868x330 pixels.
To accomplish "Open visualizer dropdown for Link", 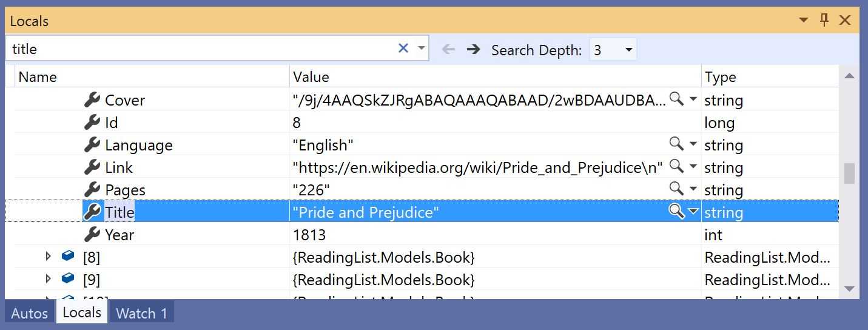I will (693, 167).
